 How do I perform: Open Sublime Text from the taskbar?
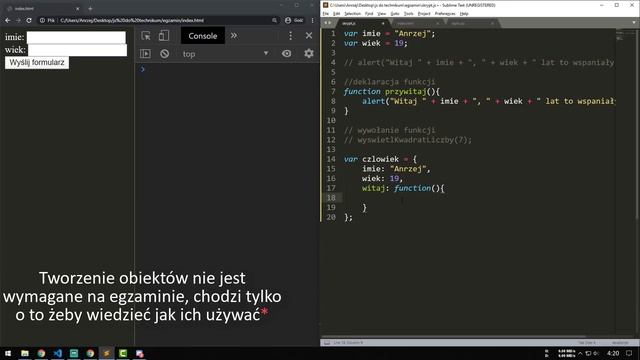click(x=107, y=353)
